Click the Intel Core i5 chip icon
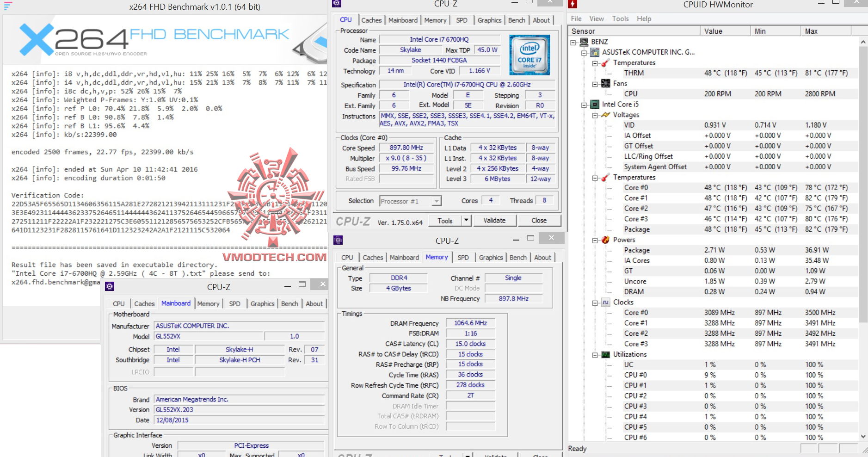 coord(595,104)
